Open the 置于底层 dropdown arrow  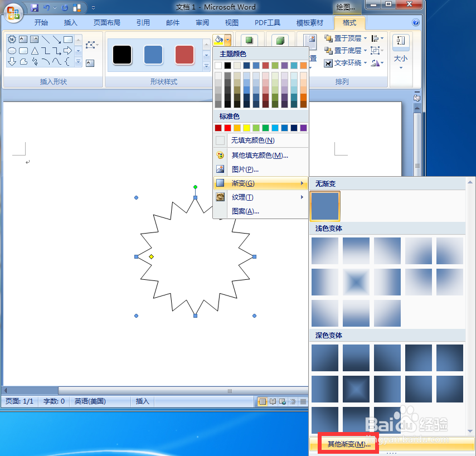tap(365, 50)
